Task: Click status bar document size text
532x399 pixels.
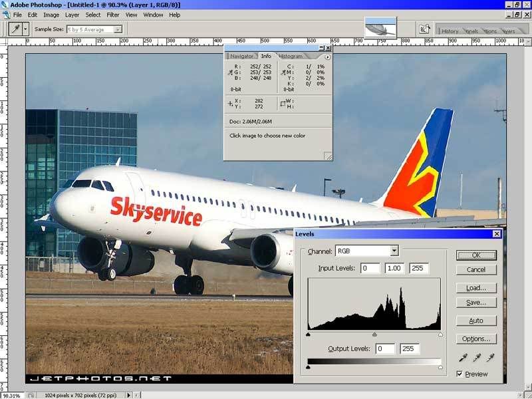Action: [x=80, y=396]
